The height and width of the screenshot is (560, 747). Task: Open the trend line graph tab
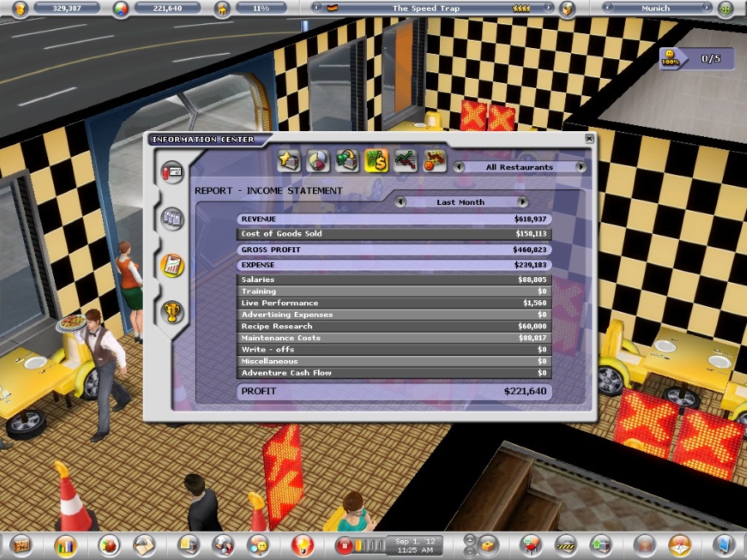(405, 160)
